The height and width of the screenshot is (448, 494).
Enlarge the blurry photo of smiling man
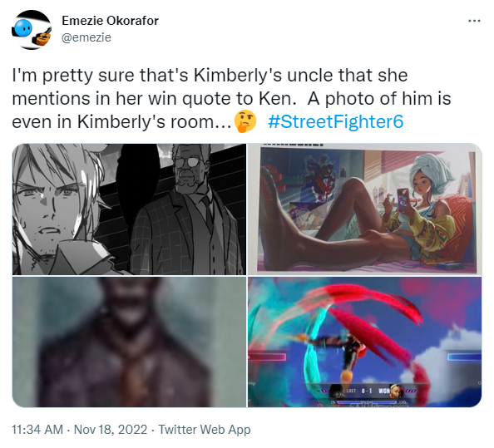tap(129, 342)
